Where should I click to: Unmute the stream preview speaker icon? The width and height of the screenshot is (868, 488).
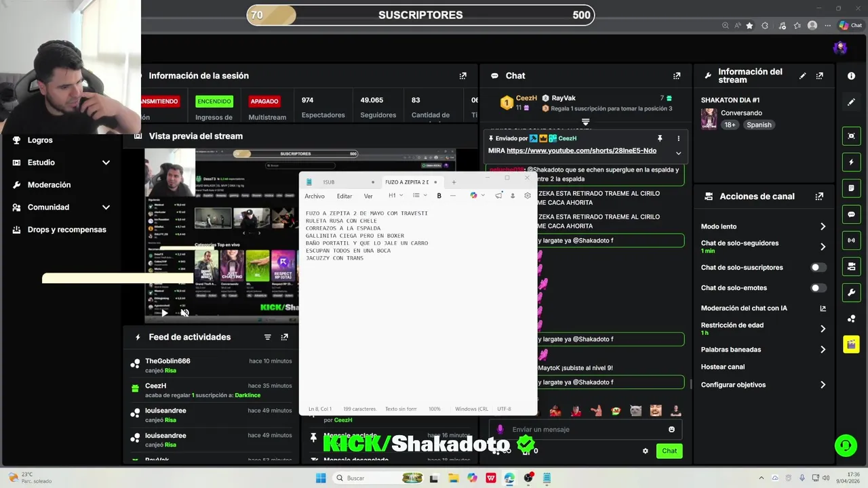click(184, 312)
